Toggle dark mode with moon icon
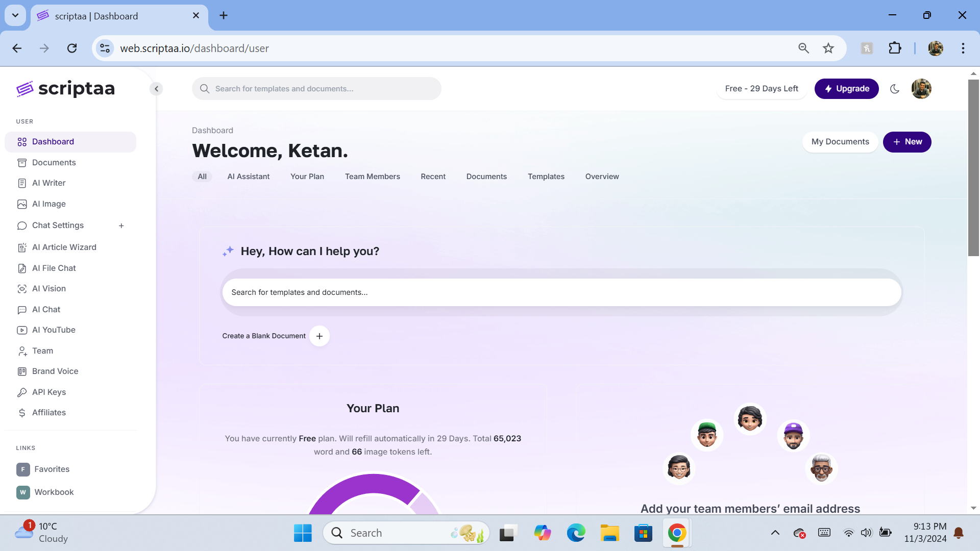Screen dimensions: 980x551 tap(894, 89)
